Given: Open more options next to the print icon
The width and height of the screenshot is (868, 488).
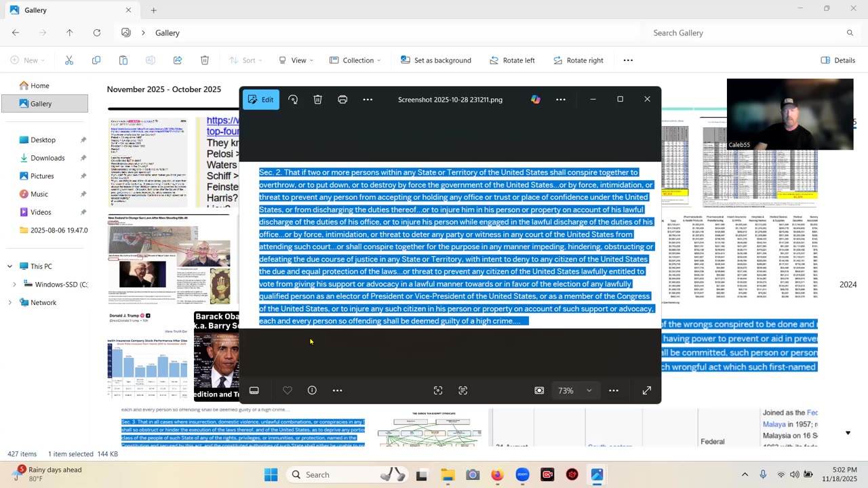Looking at the screenshot, I should (x=368, y=100).
